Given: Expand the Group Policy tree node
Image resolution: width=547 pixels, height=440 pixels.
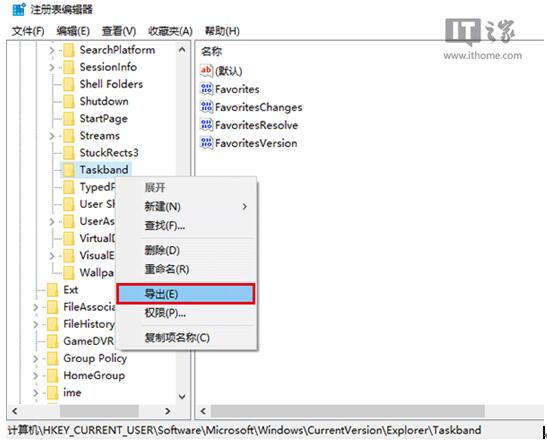Looking at the screenshot, I should [36, 359].
